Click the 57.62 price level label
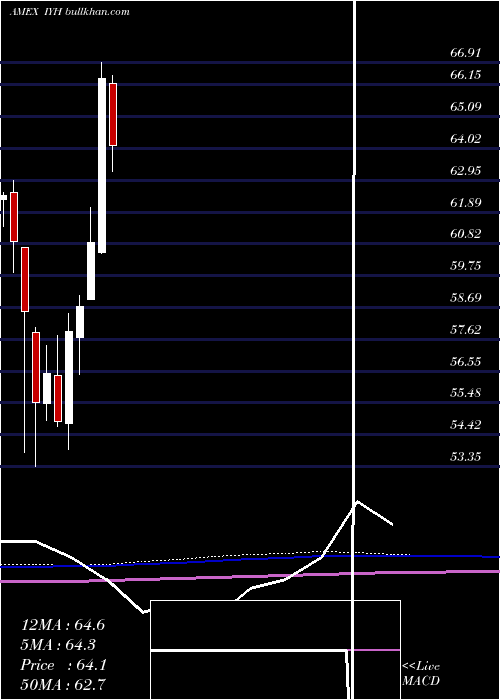 (x=466, y=329)
